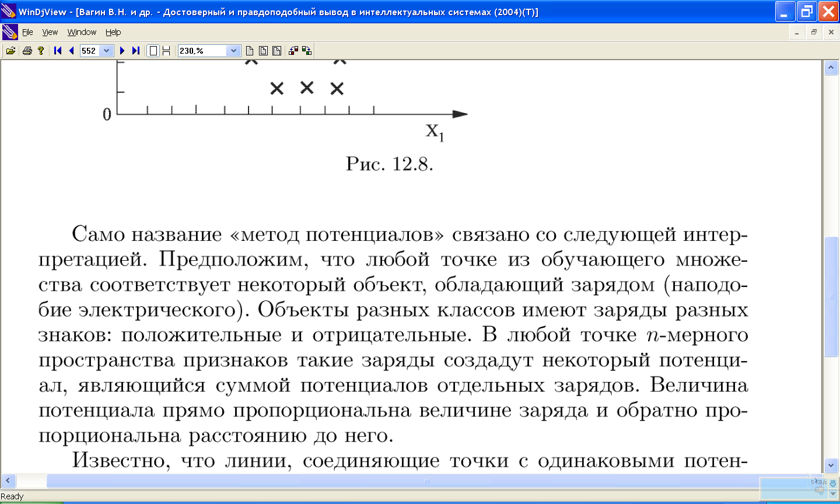The image size is (840, 504).
Task: Toggle continuous page layout mode
Action: (x=166, y=51)
